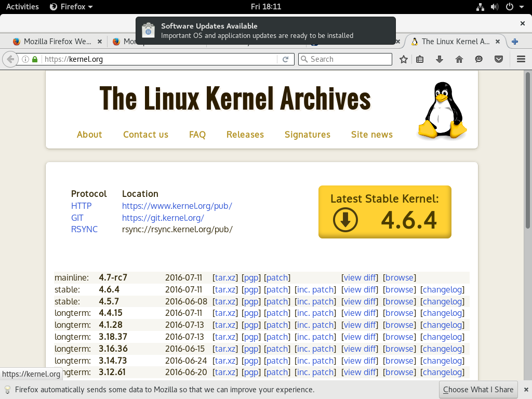Screen dimensions: 532x399
Task: Click the HTTP protocol link
Action: 81,206
